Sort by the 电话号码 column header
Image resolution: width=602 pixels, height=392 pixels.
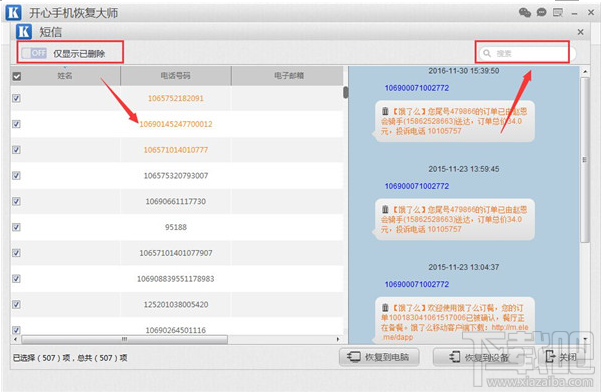click(175, 76)
